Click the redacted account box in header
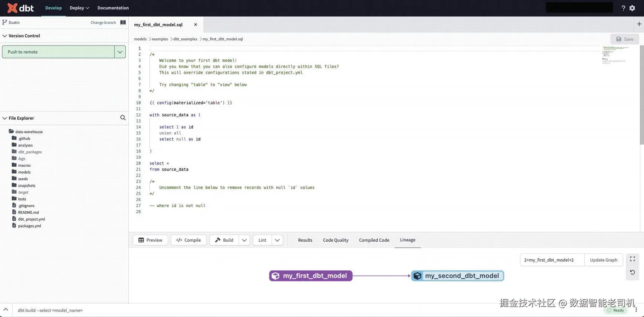The image size is (644, 317). click(579, 8)
